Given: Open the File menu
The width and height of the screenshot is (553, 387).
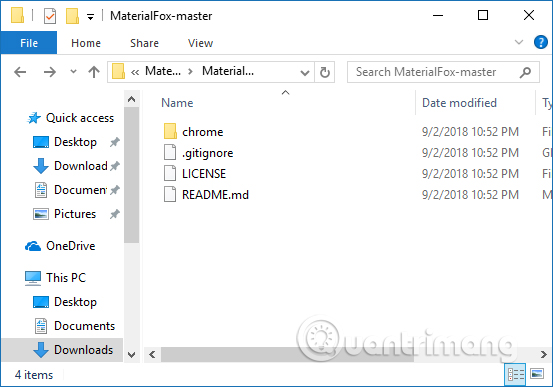Looking at the screenshot, I should (x=29, y=43).
